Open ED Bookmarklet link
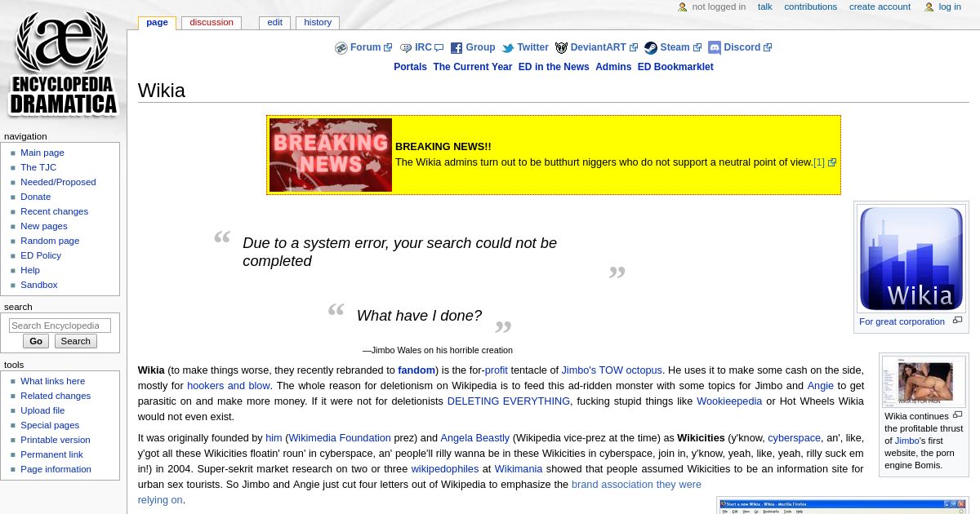The height and width of the screenshot is (514, 980). pyautogui.click(x=675, y=67)
